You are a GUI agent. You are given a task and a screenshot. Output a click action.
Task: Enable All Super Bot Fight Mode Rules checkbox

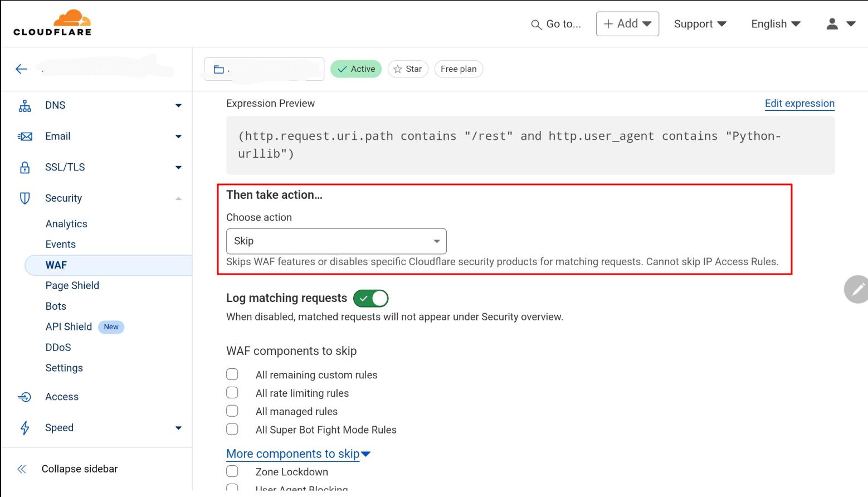[232, 429]
